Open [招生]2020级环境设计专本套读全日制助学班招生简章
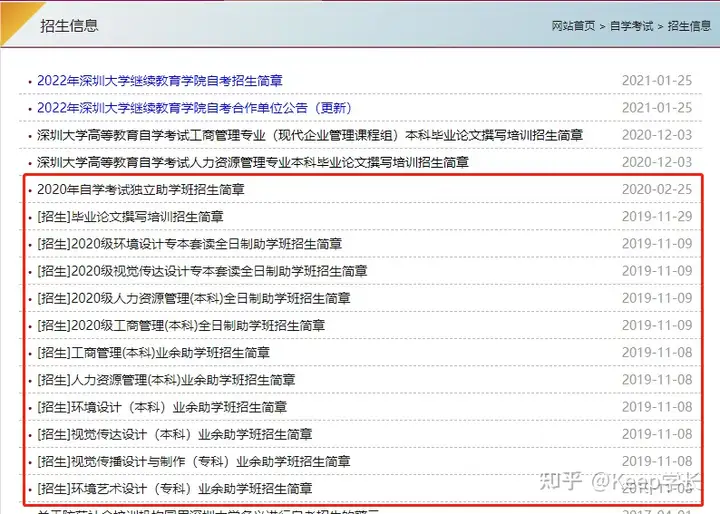This screenshot has height=514, width=720. pyautogui.click(x=190, y=244)
